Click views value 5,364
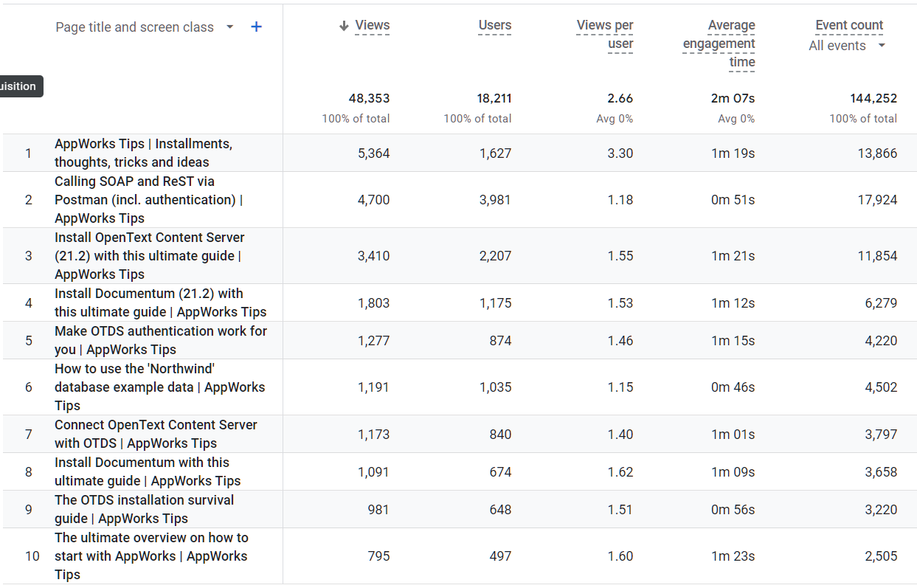 [374, 153]
